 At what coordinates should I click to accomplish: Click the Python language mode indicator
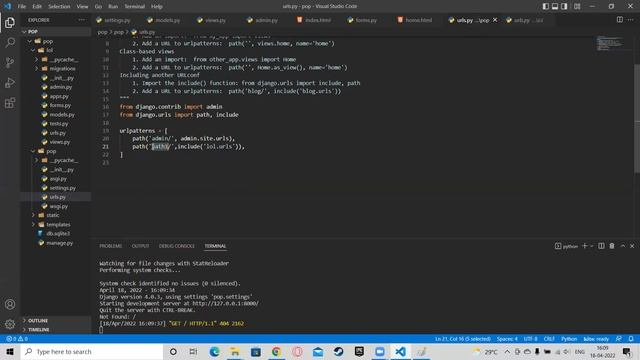click(569, 339)
